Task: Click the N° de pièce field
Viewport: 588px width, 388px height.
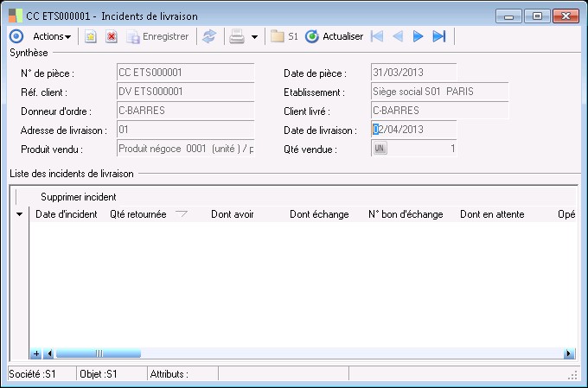Action: click(186, 73)
